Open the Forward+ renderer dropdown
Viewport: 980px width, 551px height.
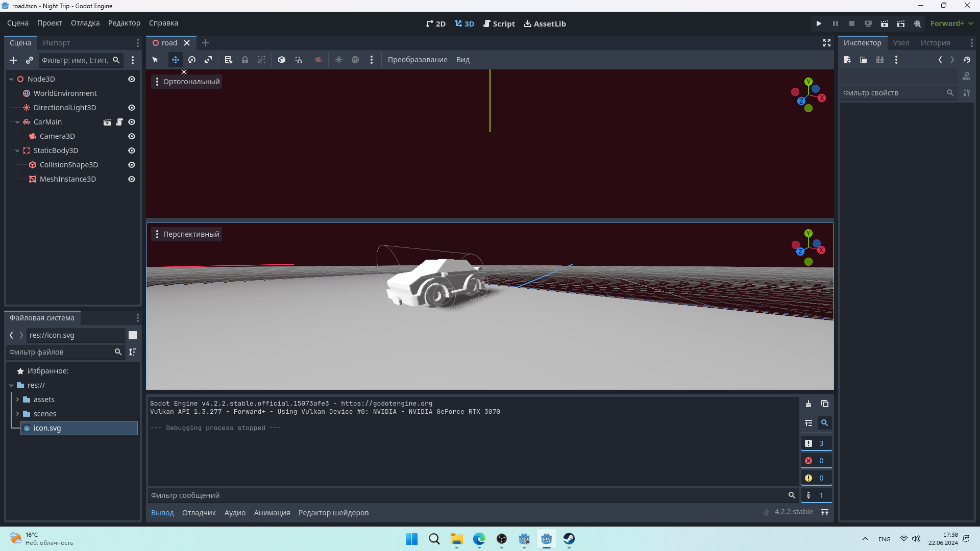tap(951, 24)
